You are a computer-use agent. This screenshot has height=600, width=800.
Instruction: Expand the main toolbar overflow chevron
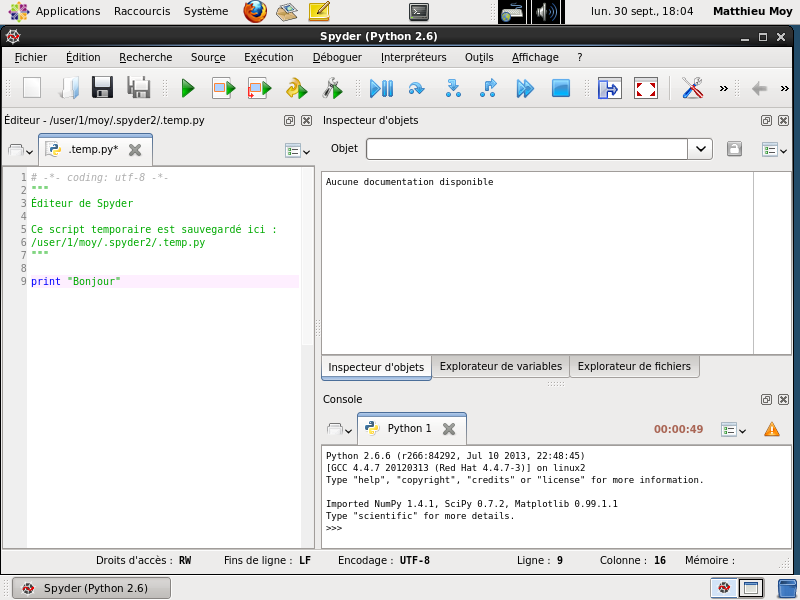pos(723,89)
